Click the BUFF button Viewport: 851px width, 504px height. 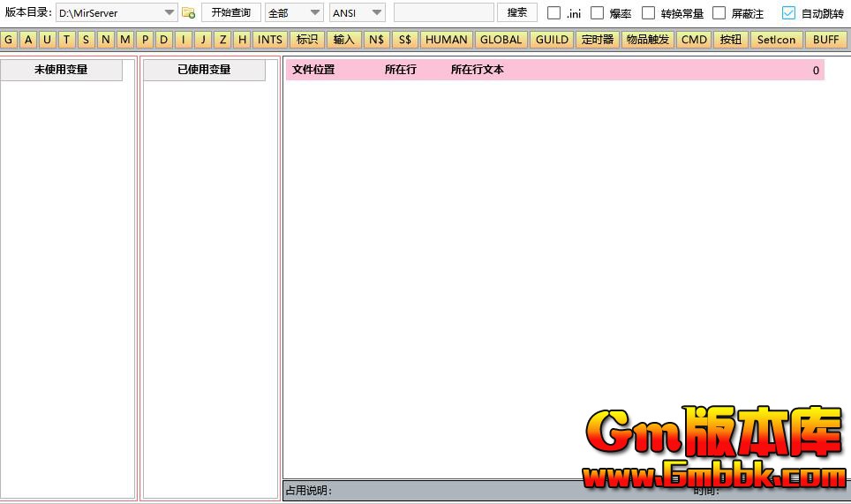coord(826,40)
